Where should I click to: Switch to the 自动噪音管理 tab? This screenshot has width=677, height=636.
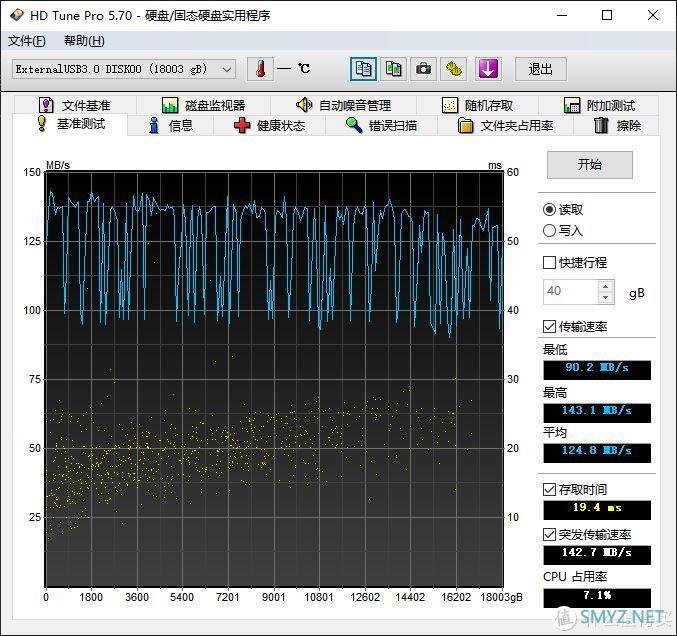click(344, 105)
